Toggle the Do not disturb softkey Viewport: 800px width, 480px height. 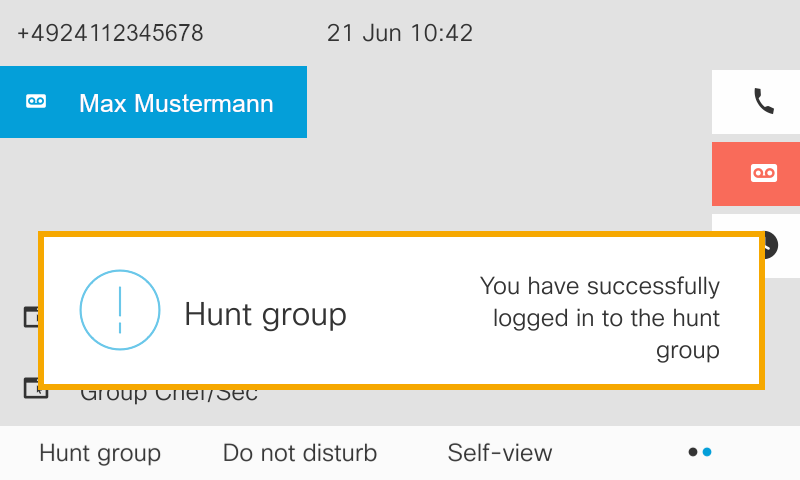click(x=300, y=453)
